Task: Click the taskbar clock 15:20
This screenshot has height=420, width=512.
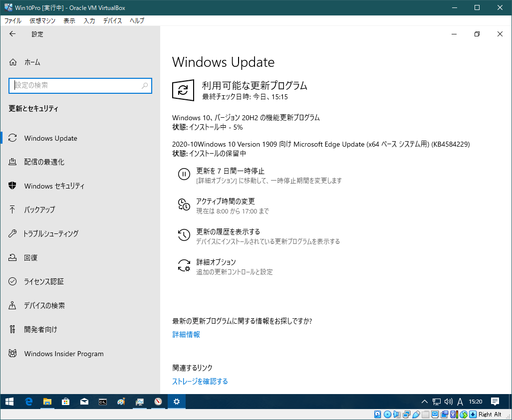Action: [476, 402]
